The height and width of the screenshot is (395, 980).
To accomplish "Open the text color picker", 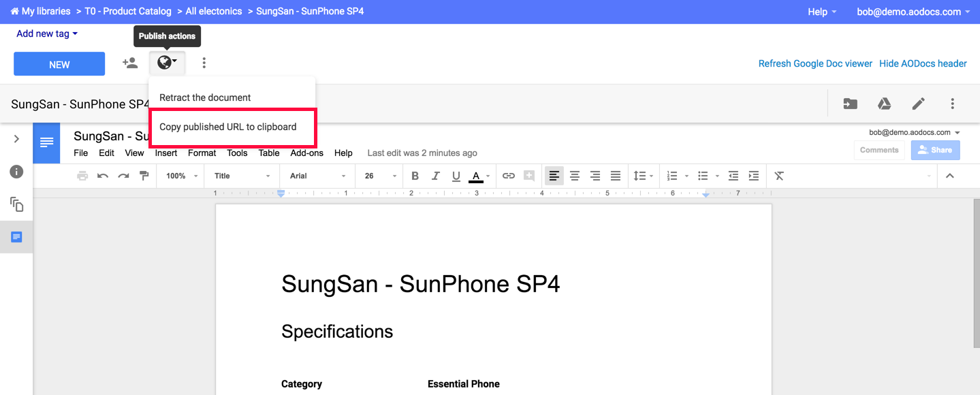I will [x=479, y=176].
